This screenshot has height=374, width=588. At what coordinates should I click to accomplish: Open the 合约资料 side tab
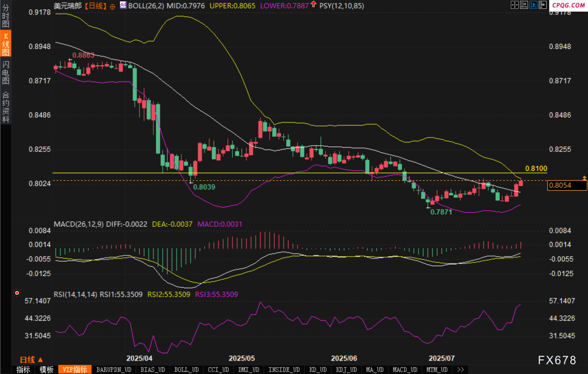pos(5,107)
